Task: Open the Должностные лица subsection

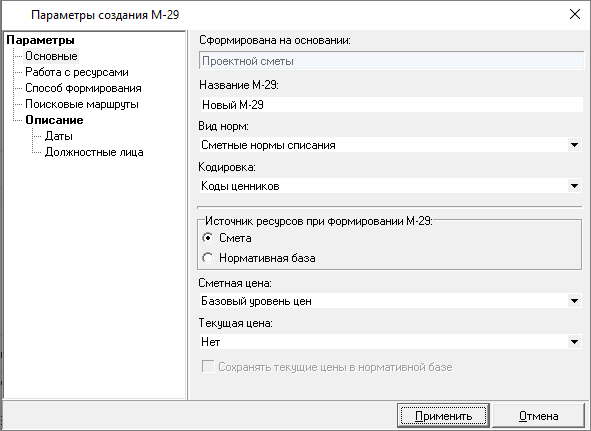Action: coord(94,152)
